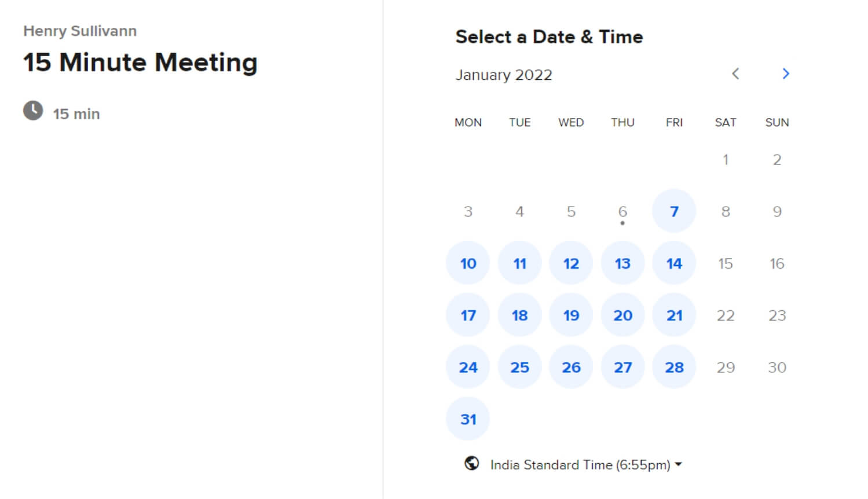
Task: Click the globe timezone icon
Action: (472, 463)
